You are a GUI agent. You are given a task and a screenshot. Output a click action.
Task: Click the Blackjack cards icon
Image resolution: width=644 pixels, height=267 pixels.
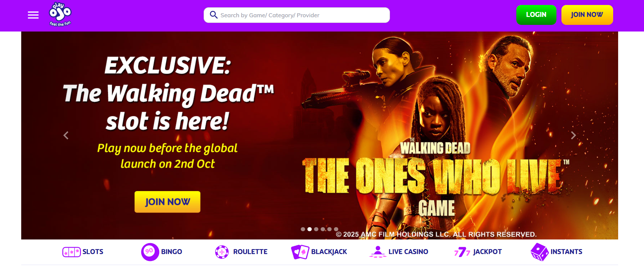300,252
